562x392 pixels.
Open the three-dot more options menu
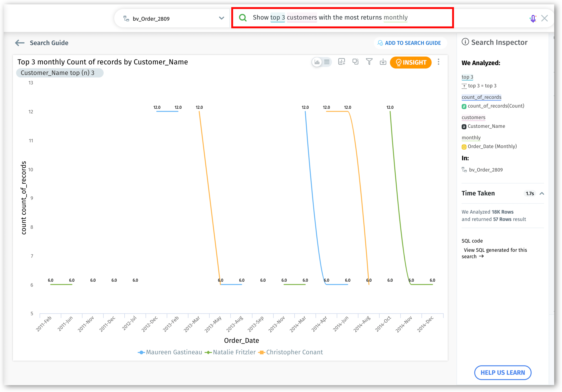pos(438,62)
